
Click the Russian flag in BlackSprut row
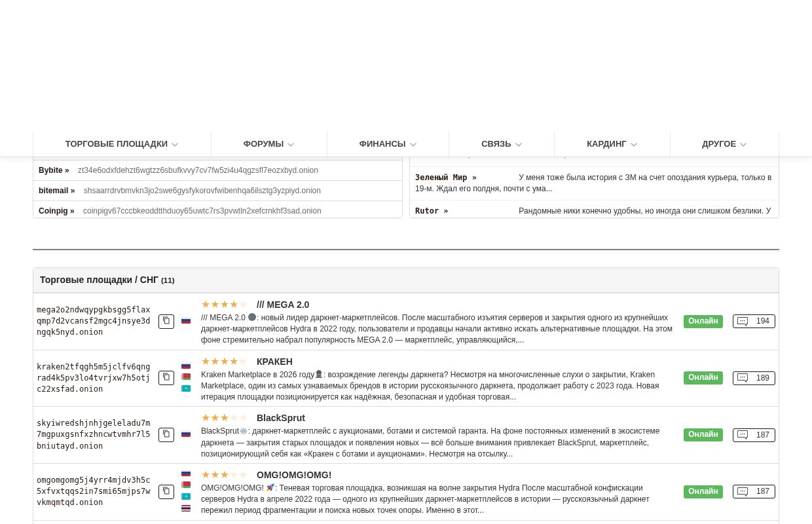tap(186, 434)
